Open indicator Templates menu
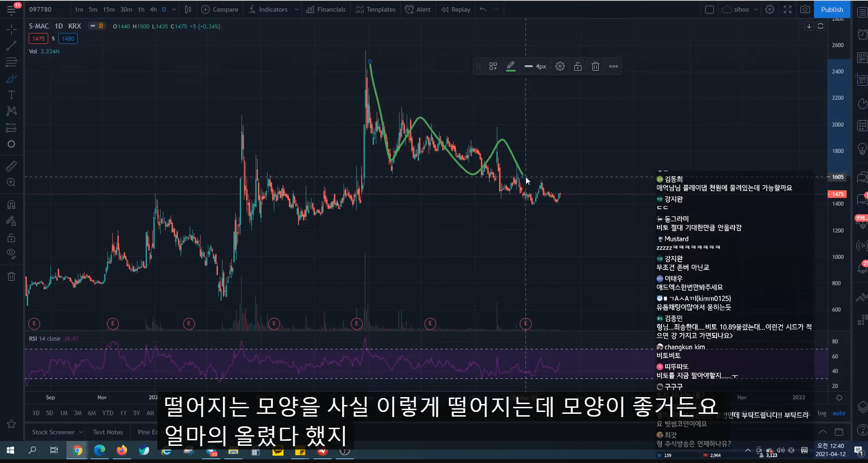This screenshot has height=463, width=868. [376, 9]
